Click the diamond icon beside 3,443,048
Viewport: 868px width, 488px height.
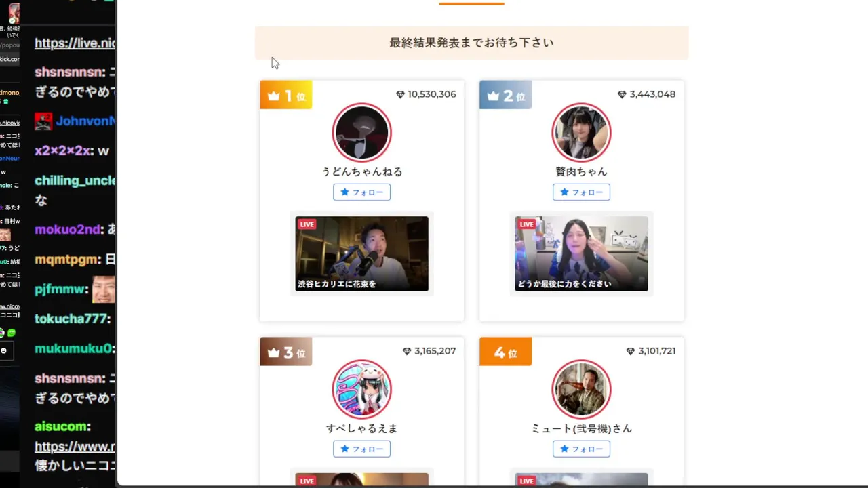coord(622,94)
